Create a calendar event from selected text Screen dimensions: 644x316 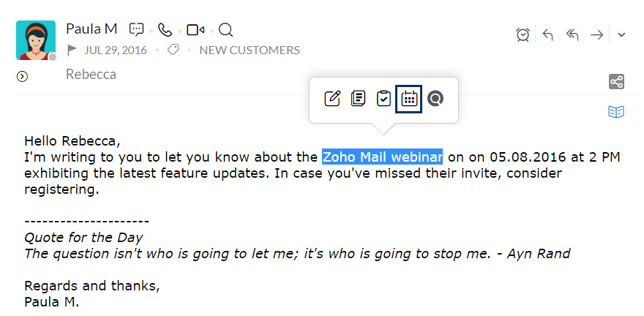[x=409, y=98]
